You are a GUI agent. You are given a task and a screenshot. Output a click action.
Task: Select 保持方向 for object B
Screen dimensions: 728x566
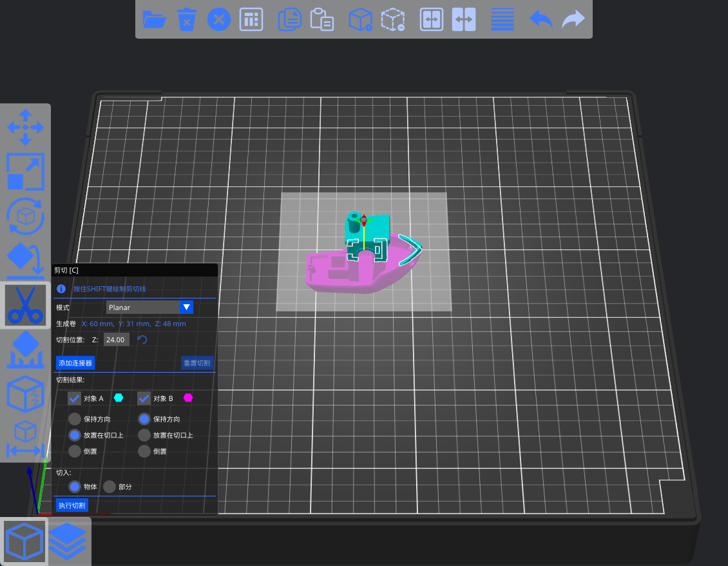coord(144,418)
